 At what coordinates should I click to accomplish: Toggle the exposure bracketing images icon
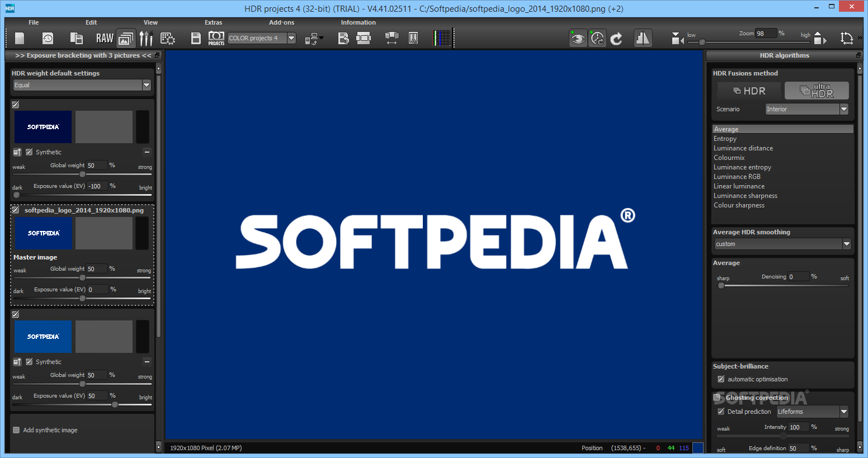click(126, 38)
